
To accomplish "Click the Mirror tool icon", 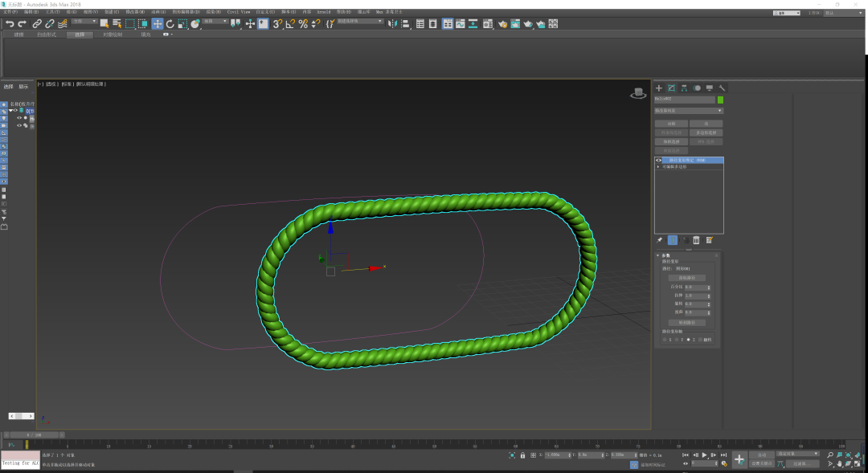I will (392, 24).
